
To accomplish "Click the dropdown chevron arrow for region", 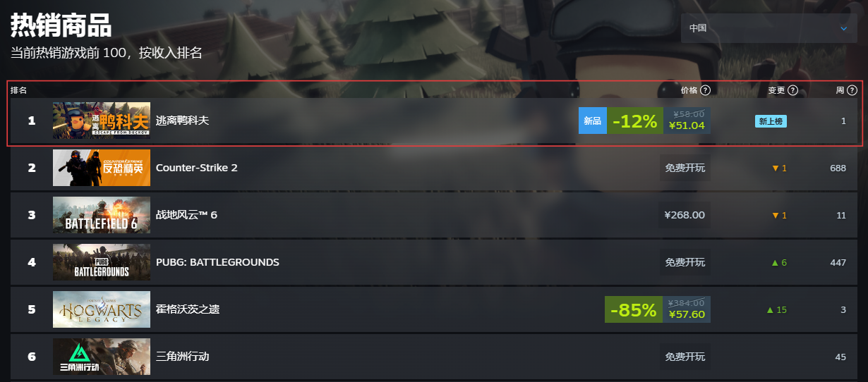I will [x=843, y=28].
